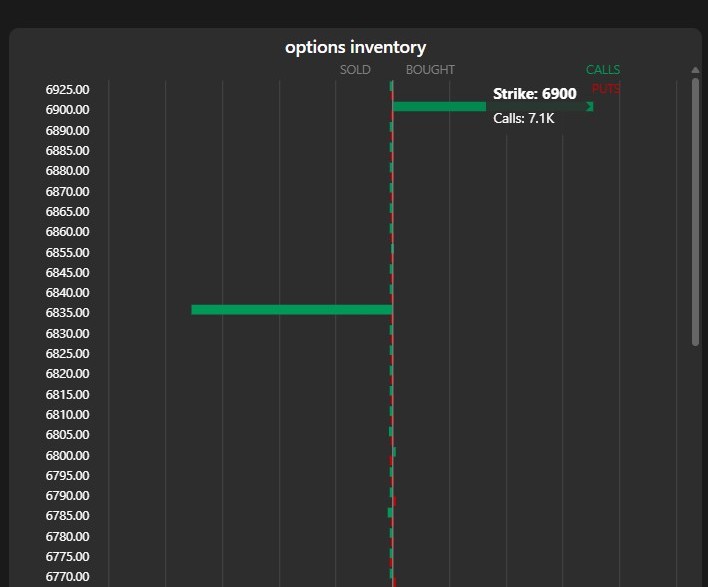The width and height of the screenshot is (708, 587).
Task: Click the 6925.00 strike label
Action: [x=68, y=90]
